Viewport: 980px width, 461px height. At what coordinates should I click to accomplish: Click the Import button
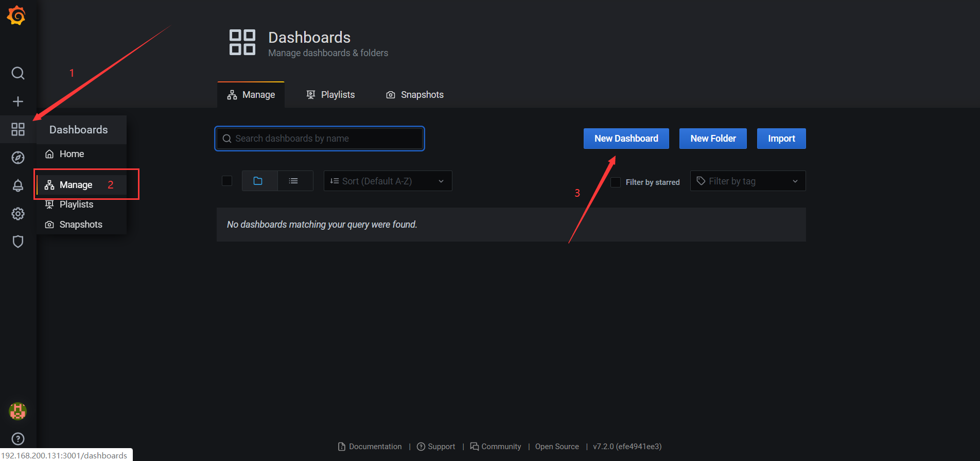781,139
